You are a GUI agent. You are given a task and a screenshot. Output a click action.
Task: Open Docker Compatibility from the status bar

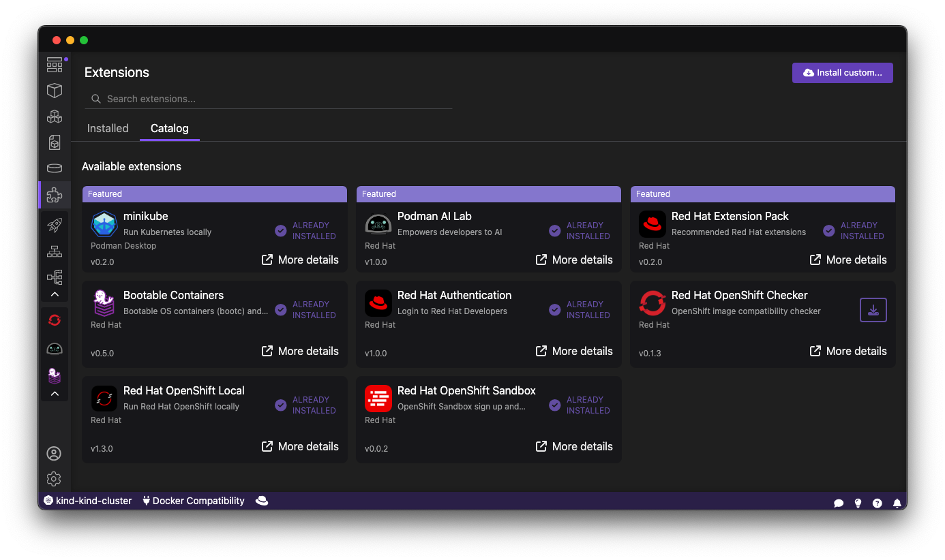coord(194,501)
